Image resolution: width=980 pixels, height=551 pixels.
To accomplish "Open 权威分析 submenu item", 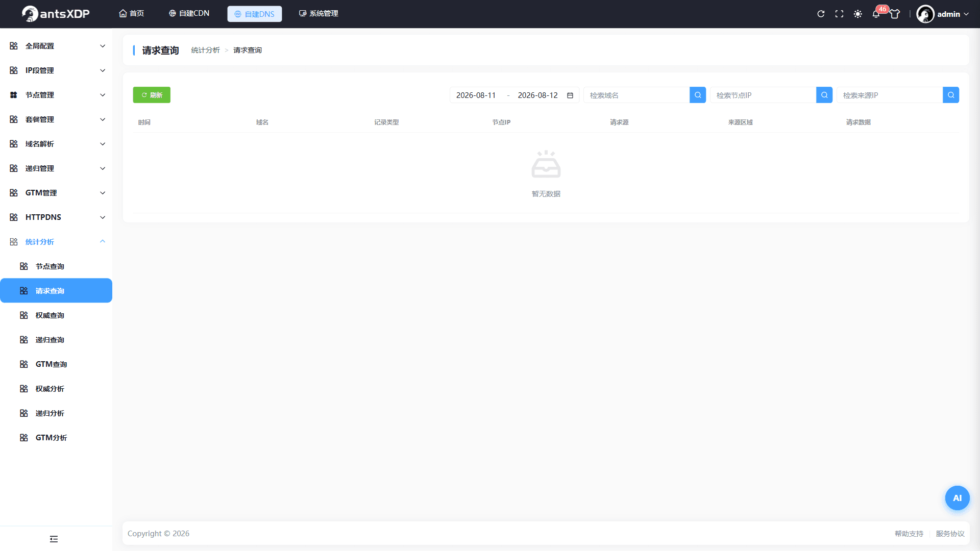I will 56,389.
